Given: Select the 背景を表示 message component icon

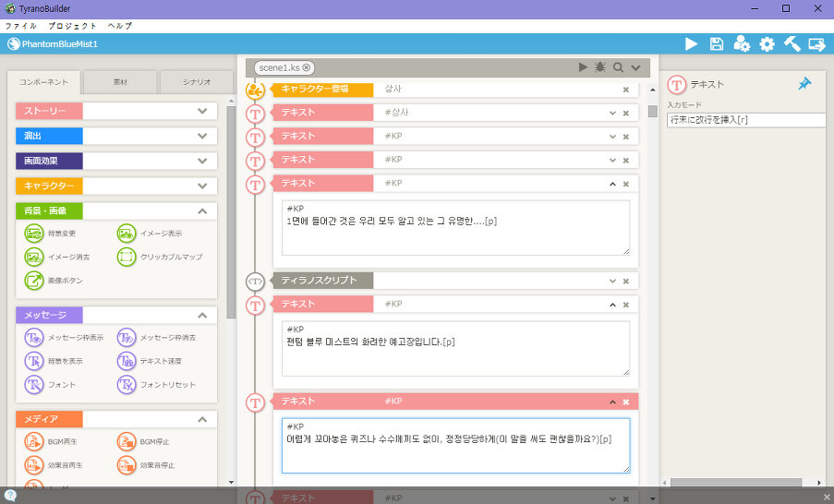Looking at the screenshot, I should pyautogui.click(x=34, y=361).
